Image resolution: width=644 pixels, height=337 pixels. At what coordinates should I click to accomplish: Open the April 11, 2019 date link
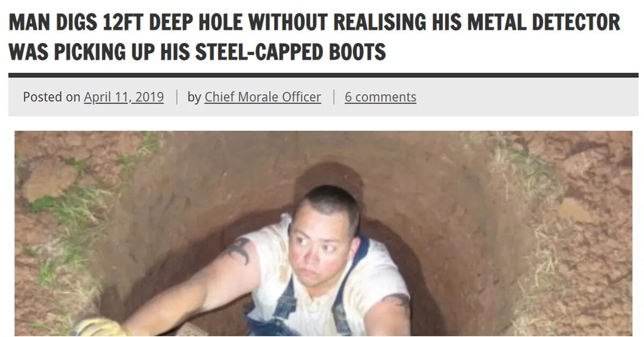tap(124, 97)
